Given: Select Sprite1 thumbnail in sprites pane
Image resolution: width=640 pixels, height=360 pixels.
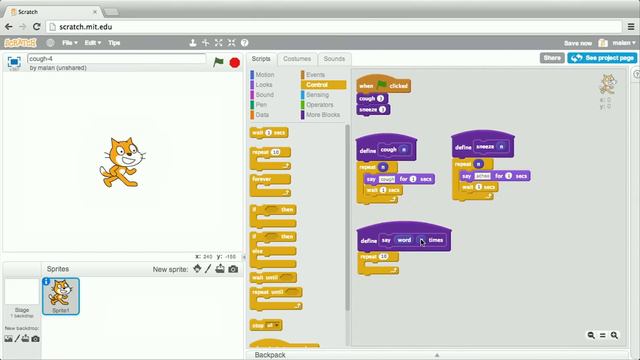Looking at the screenshot, I should [x=61, y=296].
